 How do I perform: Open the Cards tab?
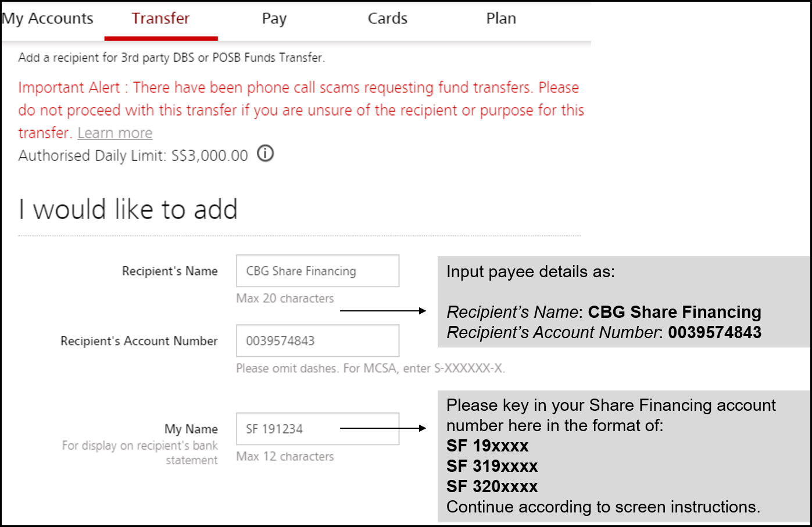pos(388,19)
